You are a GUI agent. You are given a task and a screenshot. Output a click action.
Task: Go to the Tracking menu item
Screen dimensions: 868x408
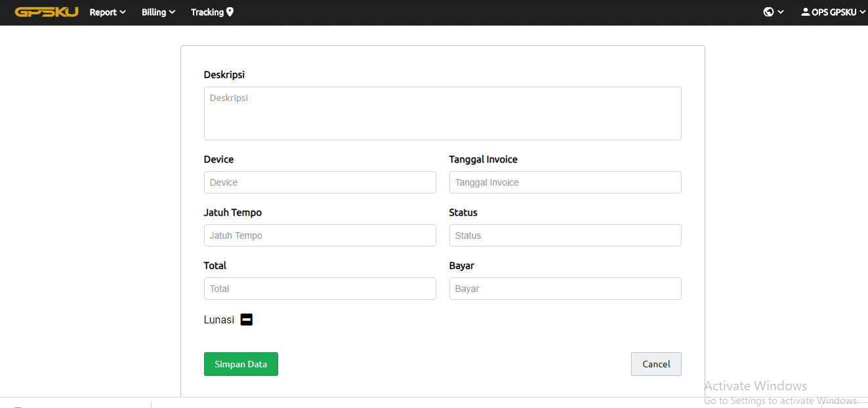[207, 12]
